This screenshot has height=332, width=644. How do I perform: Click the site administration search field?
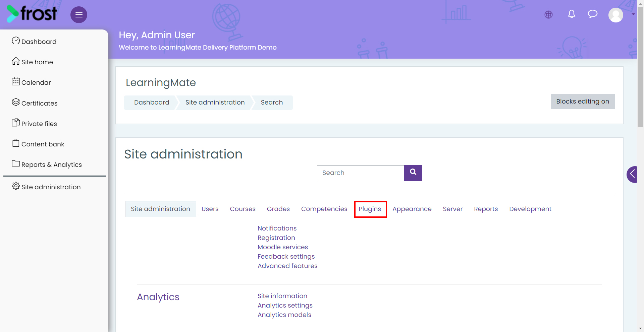point(361,173)
